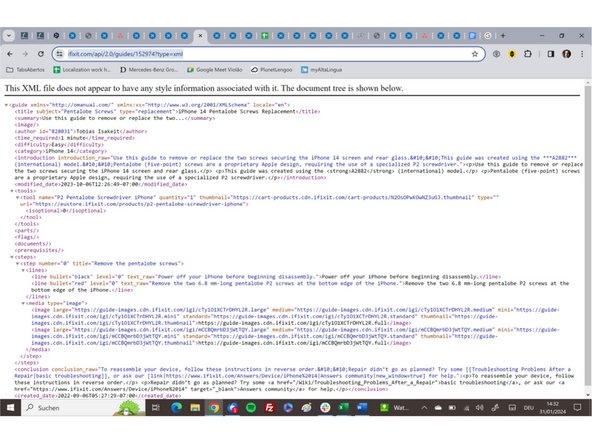Click the category 'iPhone 14' line
This screenshot has width=592, height=444.
coord(60,151)
